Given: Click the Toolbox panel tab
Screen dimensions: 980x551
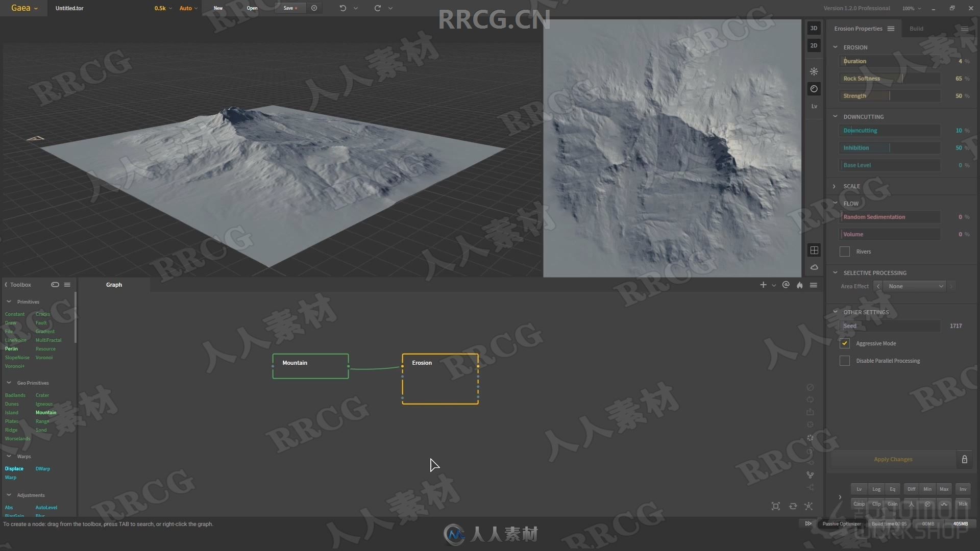Looking at the screenshot, I should click(20, 284).
